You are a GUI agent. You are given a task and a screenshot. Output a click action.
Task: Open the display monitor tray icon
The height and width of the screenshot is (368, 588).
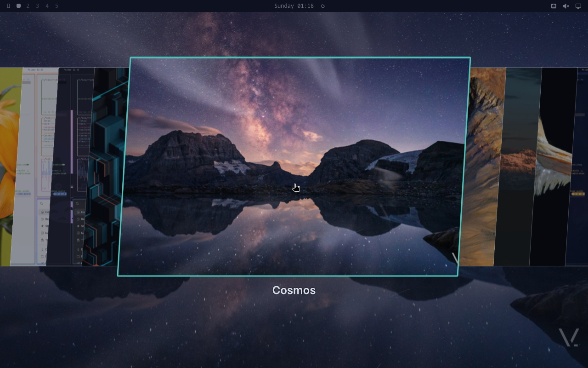coord(578,6)
